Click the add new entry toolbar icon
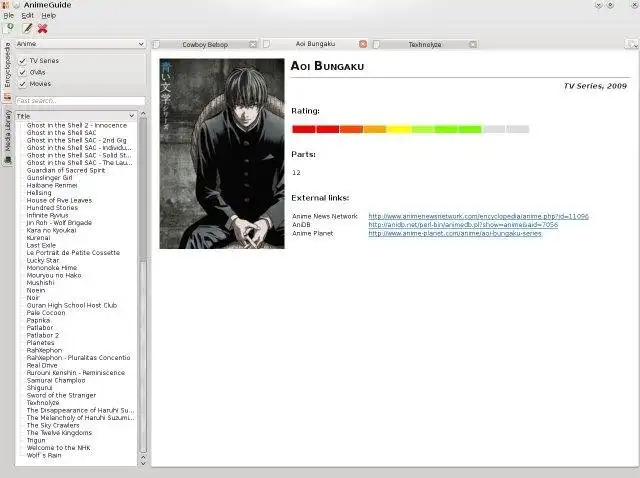 tap(9, 28)
